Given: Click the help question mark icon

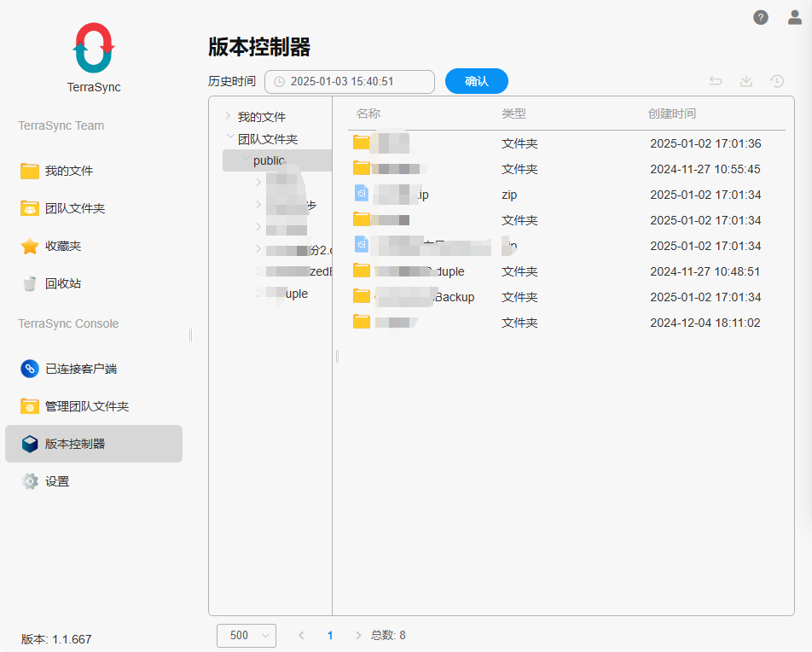Looking at the screenshot, I should 760,18.
